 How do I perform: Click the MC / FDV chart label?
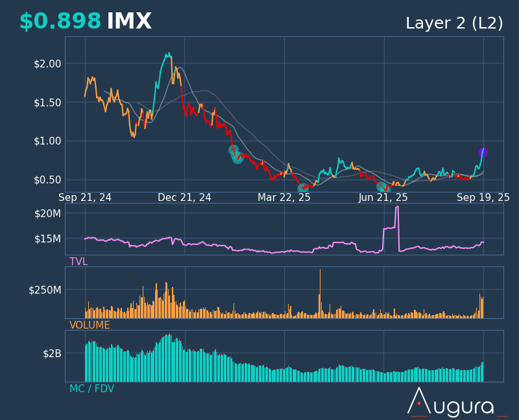(x=91, y=389)
